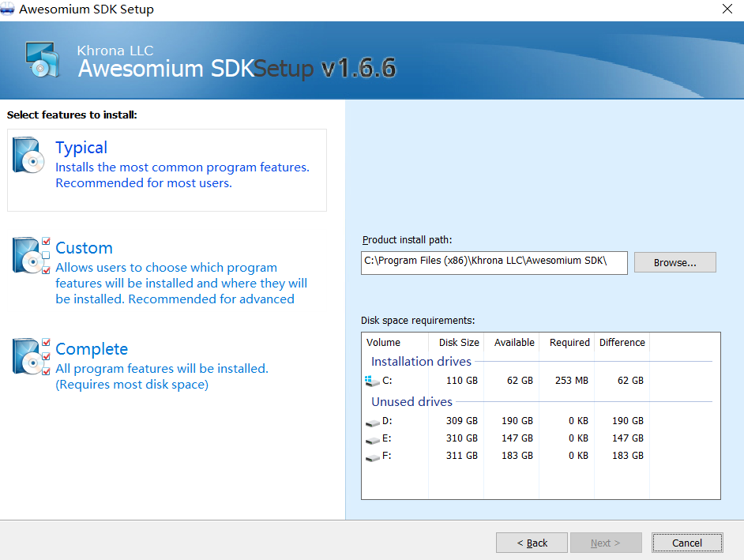This screenshot has width=744, height=560.
Task: Close the setup window
Action: click(727, 9)
